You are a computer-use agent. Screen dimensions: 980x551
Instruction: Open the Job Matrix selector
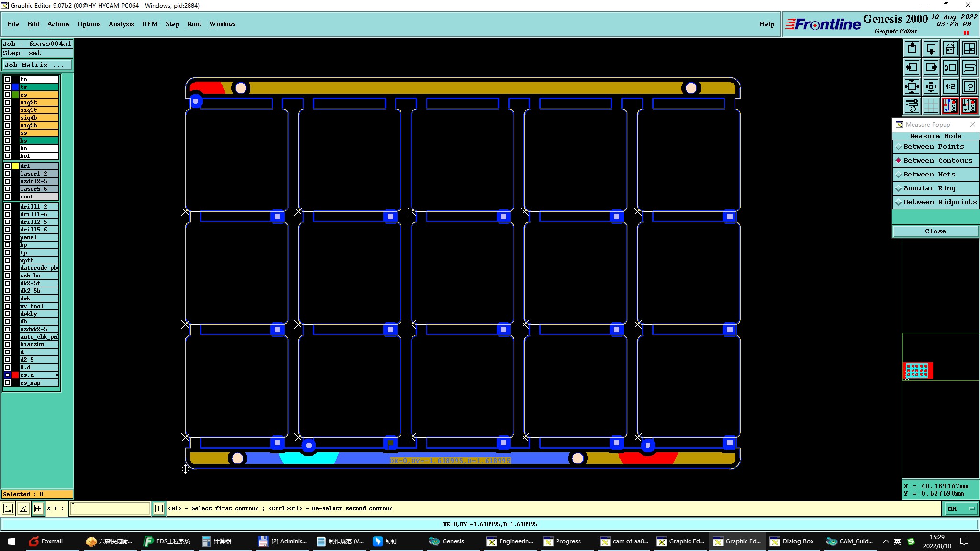coord(37,65)
